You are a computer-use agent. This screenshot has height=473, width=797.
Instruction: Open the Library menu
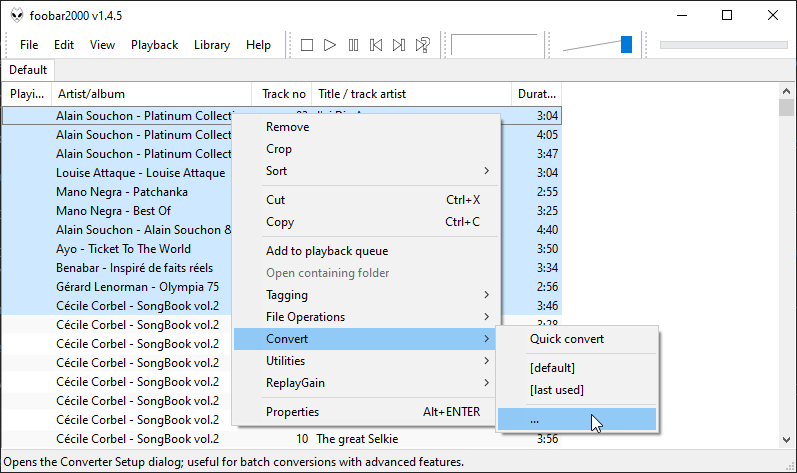212,45
